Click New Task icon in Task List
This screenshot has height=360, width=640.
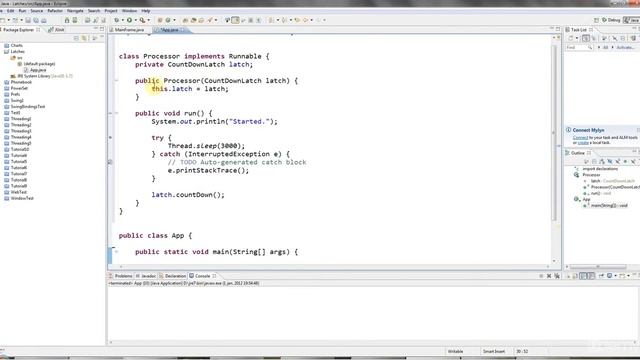coord(571,38)
